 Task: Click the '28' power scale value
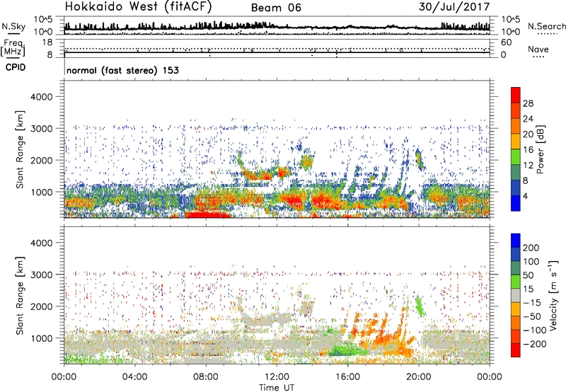coord(528,103)
